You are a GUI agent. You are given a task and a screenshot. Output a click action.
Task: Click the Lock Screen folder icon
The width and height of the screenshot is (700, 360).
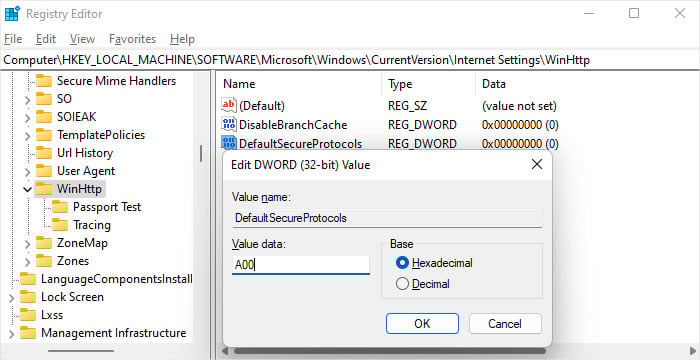coord(28,297)
